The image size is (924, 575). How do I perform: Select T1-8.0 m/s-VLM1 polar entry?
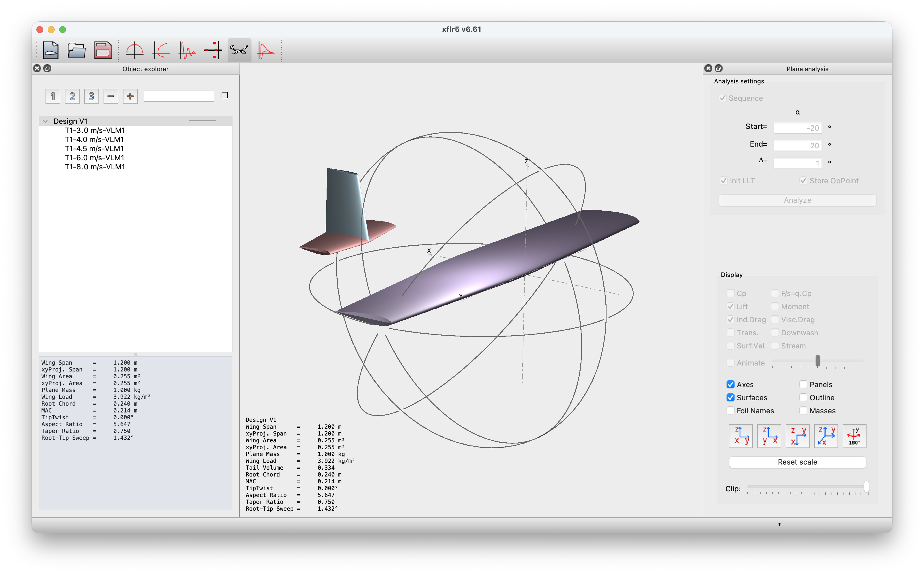click(x=95, y=167)
